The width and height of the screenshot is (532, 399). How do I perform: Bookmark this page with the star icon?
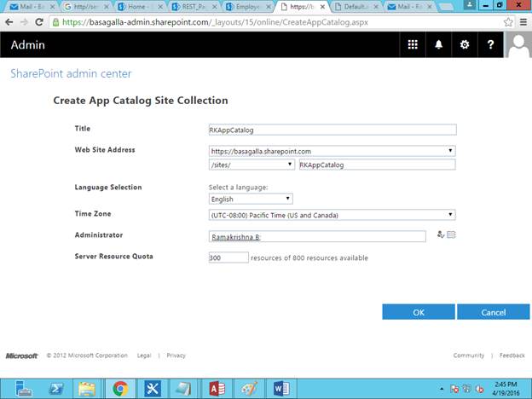pyautogui.click(x=509, y=21)
